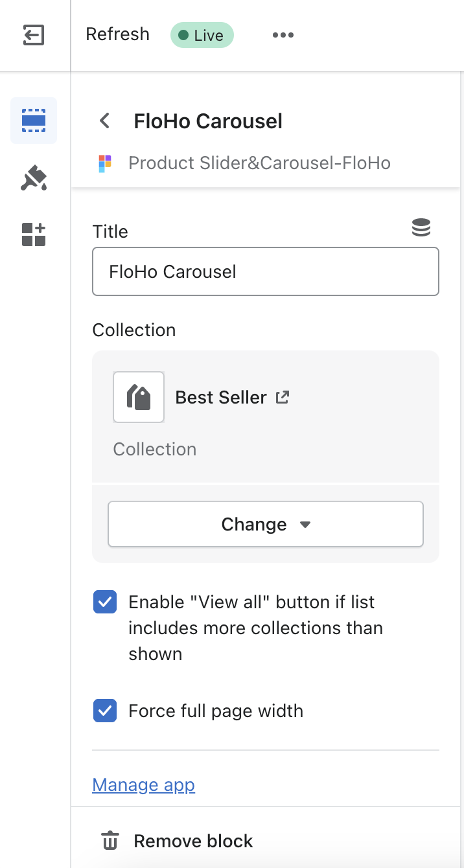Click the Best Seller collection name
Screen dimensions: 464x868
pos(221,397)
